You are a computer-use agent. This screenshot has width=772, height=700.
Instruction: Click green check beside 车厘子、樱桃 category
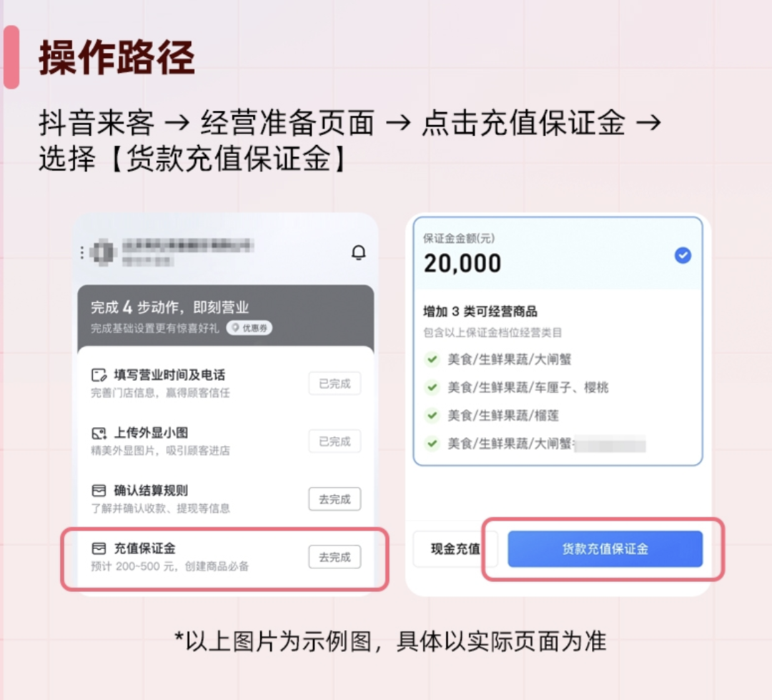[x=432, y=388]
